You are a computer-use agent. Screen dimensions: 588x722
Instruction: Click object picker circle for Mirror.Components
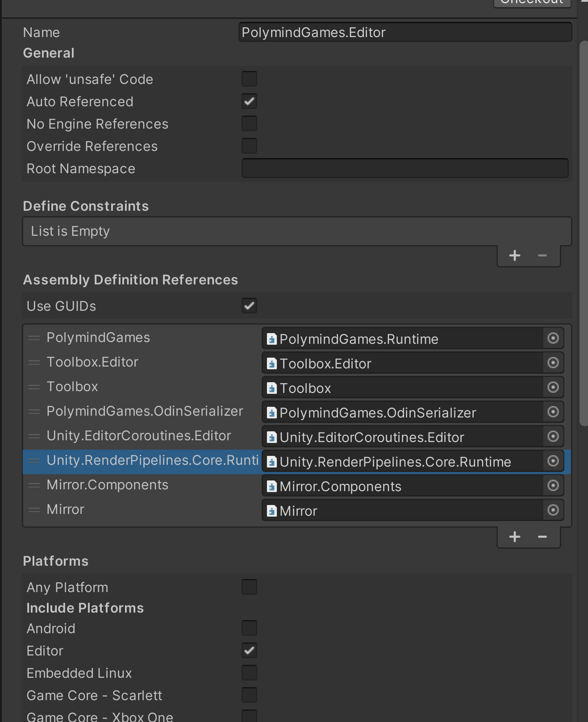pos(553,486)
